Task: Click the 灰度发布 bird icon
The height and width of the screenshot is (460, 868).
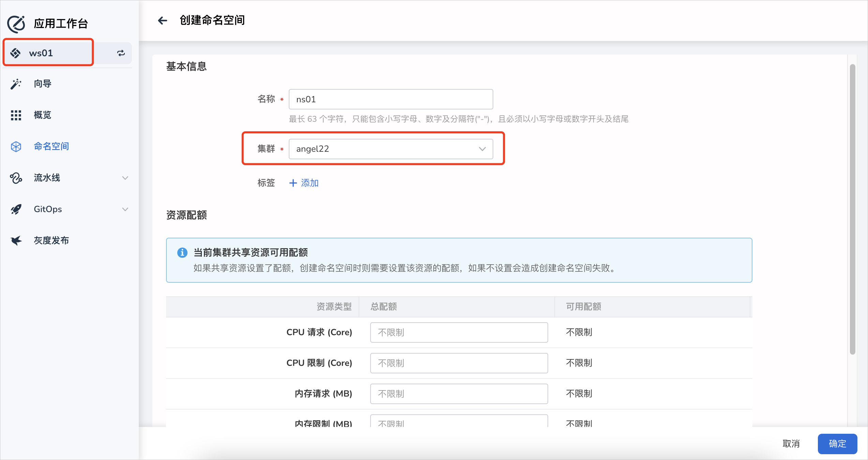Action: [x=16, y=240]
